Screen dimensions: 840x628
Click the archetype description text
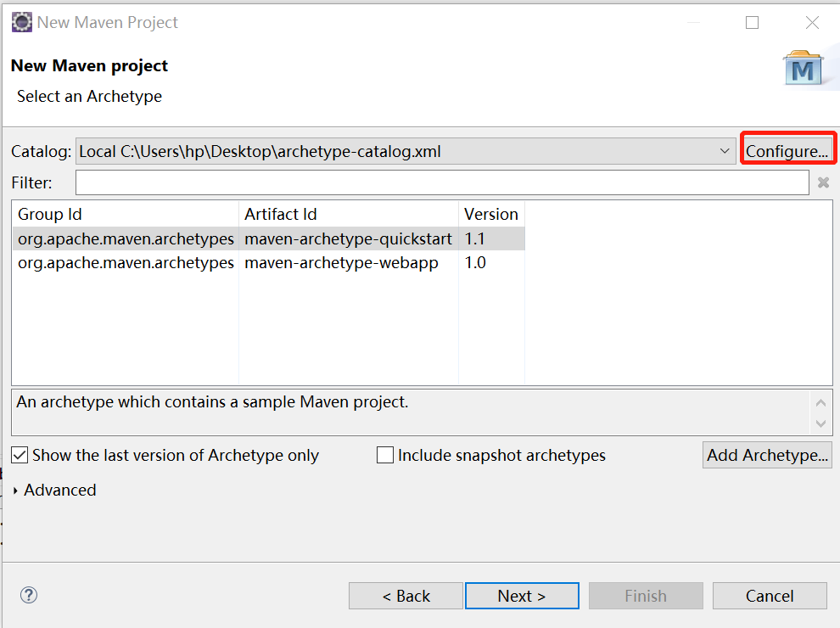tap(212, 402)
